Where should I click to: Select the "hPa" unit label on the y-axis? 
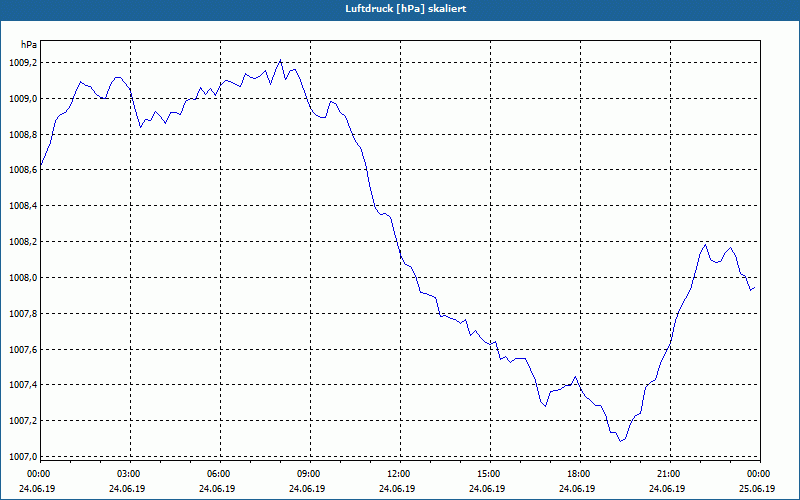coord(29,44)
